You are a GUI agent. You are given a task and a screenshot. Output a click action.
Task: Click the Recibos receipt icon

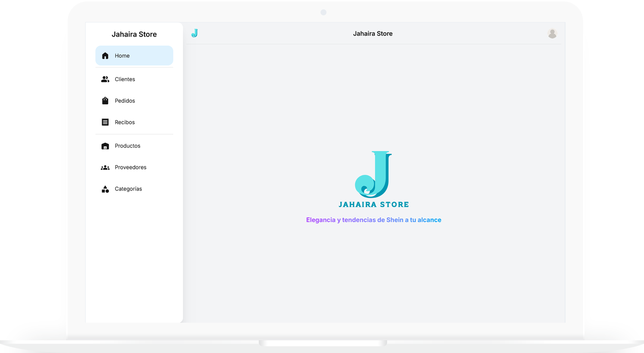pos(105,122)
